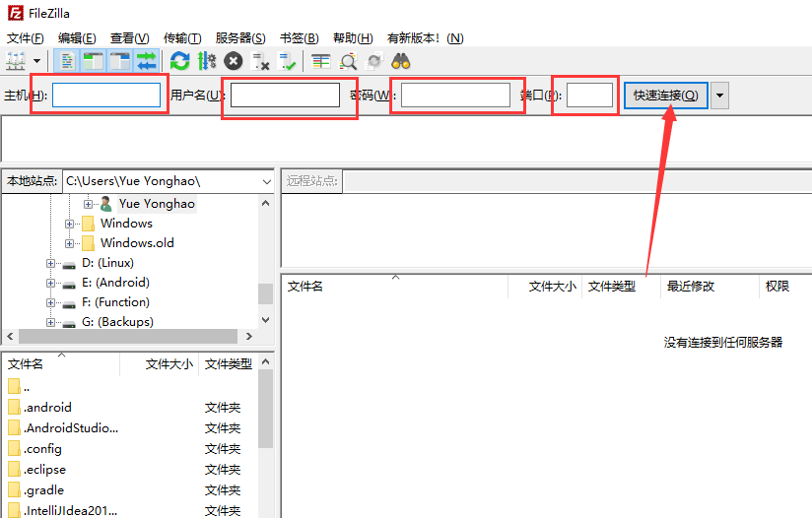Open the directory listing filters icon

click(320, 62)
